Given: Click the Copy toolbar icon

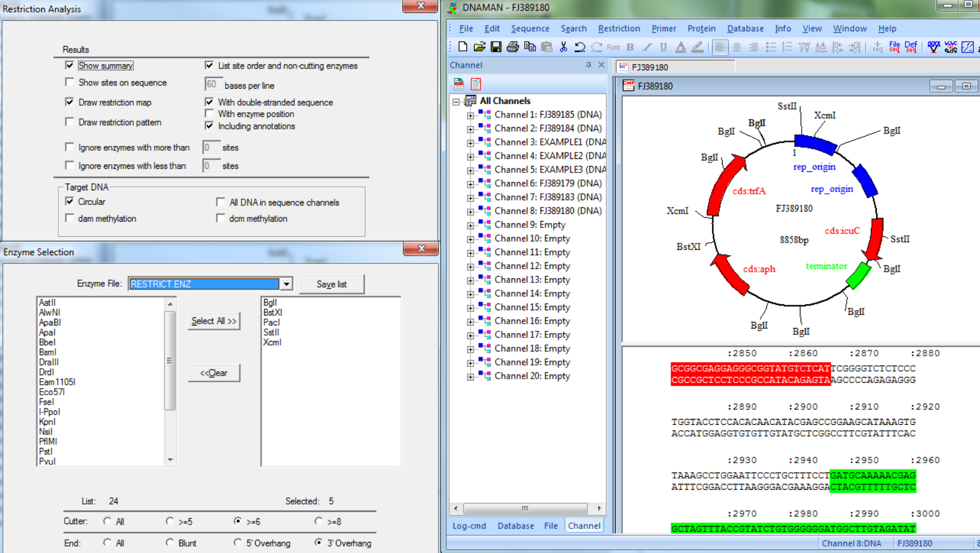Looking at the screenshot, I should point(530,47).
